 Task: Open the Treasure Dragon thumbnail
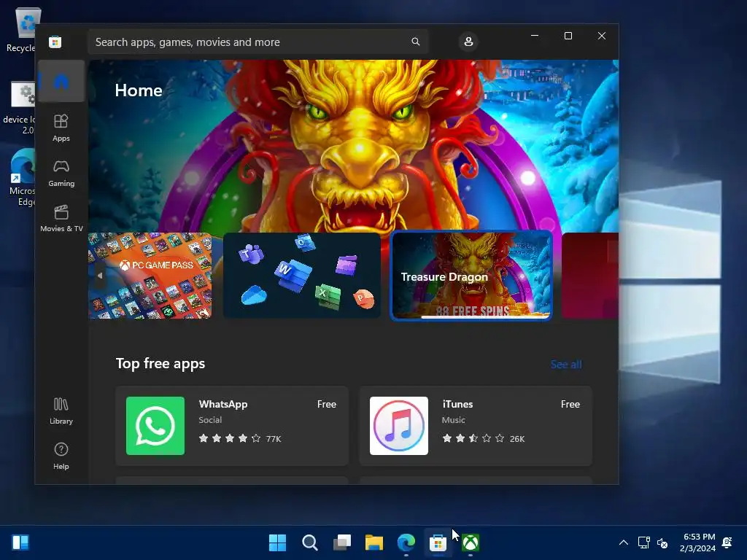471,276
